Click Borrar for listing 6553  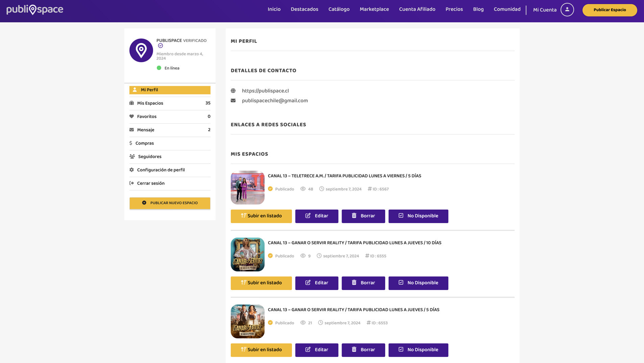(363, 350)
